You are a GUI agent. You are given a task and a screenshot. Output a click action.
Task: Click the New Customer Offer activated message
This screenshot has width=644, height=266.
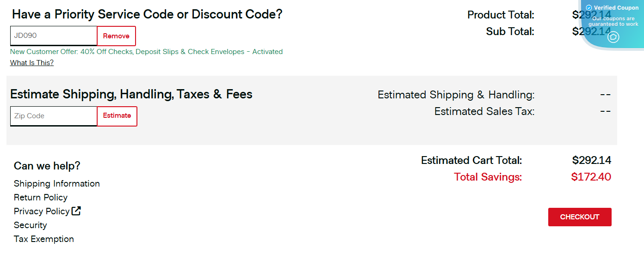point(146,51)
